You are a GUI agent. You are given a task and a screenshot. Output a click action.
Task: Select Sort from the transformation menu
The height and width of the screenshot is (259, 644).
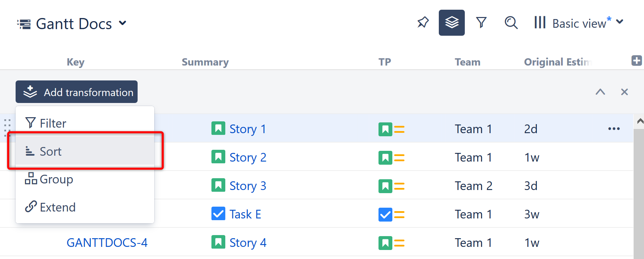click(x=51, y=151)
